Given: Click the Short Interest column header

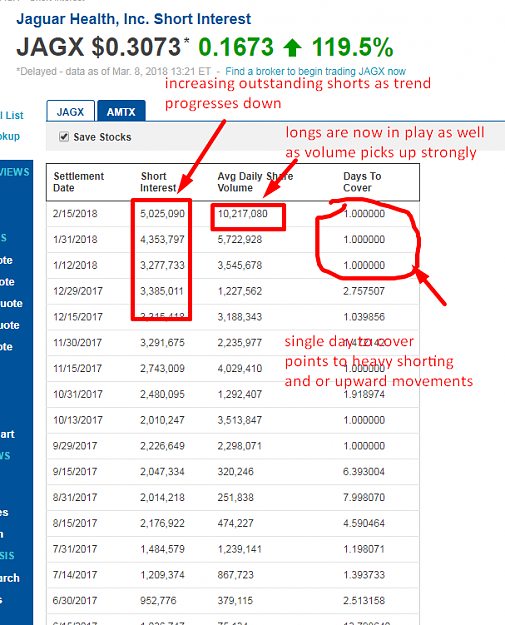Looking at the screenshot, I should tap(158, 182).
